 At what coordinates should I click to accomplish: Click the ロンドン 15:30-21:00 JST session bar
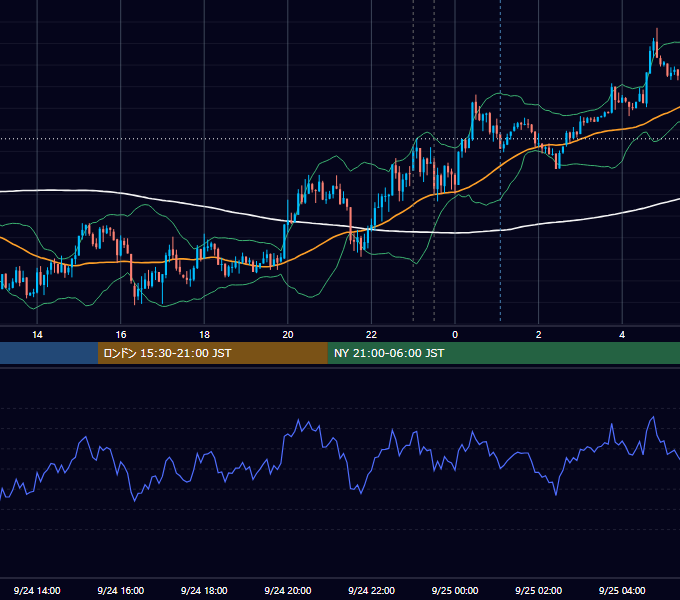[x=212, y=353]
